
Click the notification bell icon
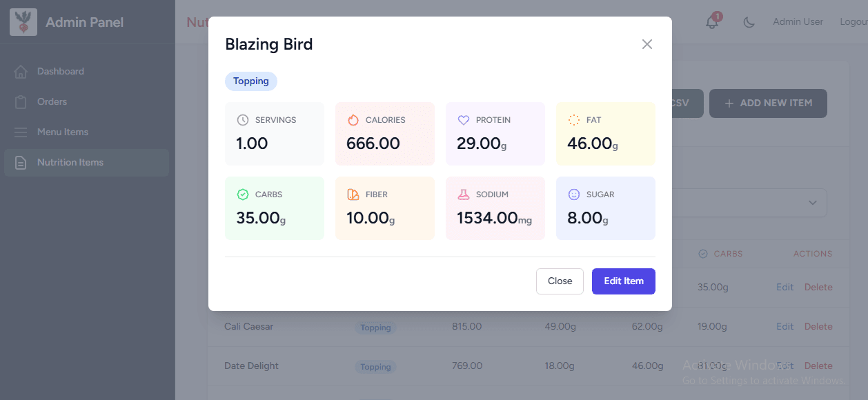(712, 22)
